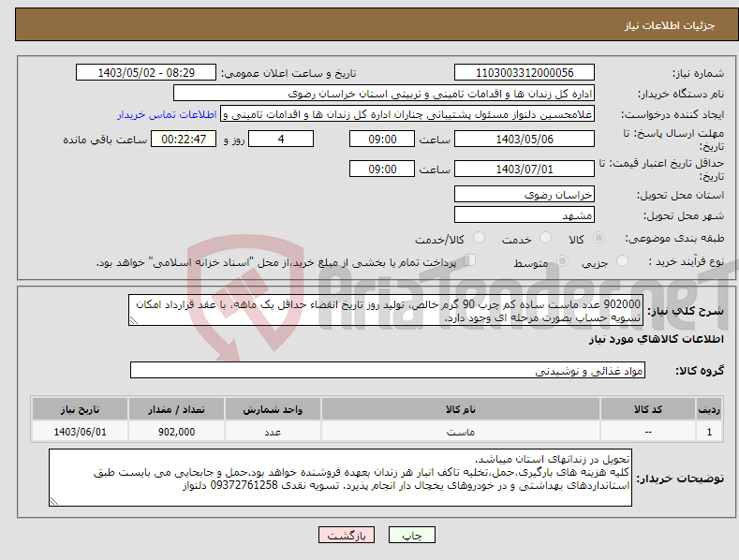Click the delivery province field خراسان رضوی
Screen dimensions: 739x560
pyautogui.click(x=525, y=194)
